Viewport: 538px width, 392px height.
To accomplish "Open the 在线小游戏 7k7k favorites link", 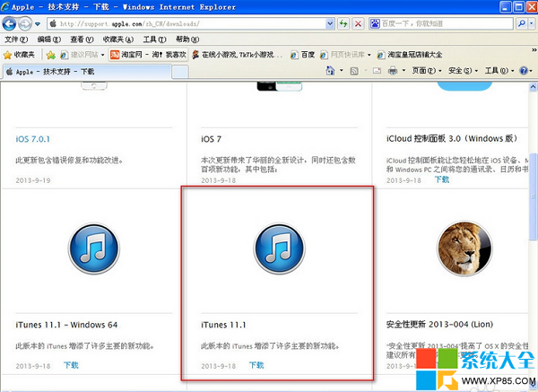I will tap(238, 55).
